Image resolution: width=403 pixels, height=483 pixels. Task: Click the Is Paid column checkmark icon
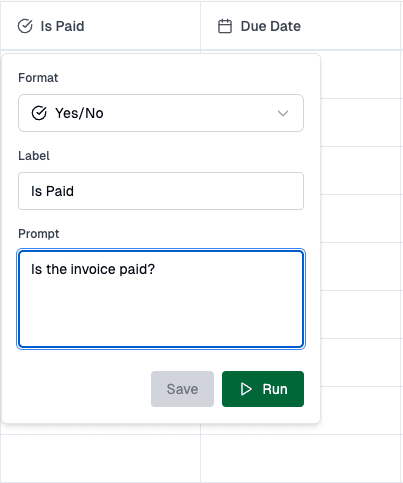pos(25,26)
